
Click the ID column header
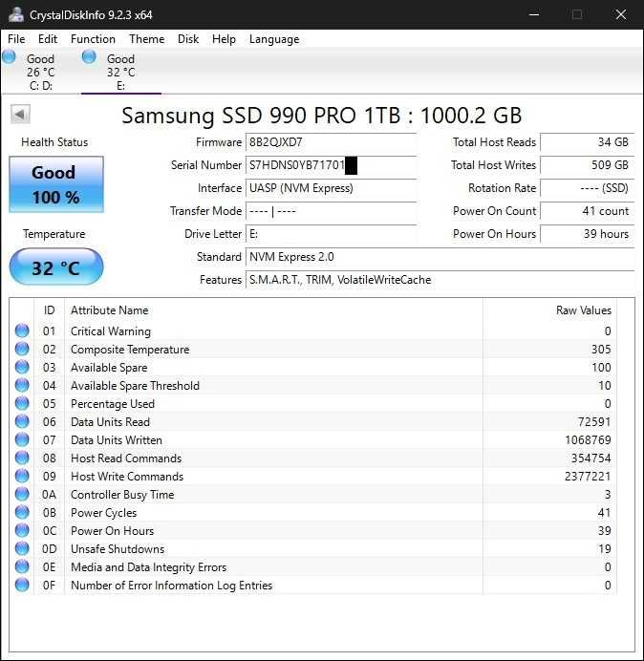point(50,310)
